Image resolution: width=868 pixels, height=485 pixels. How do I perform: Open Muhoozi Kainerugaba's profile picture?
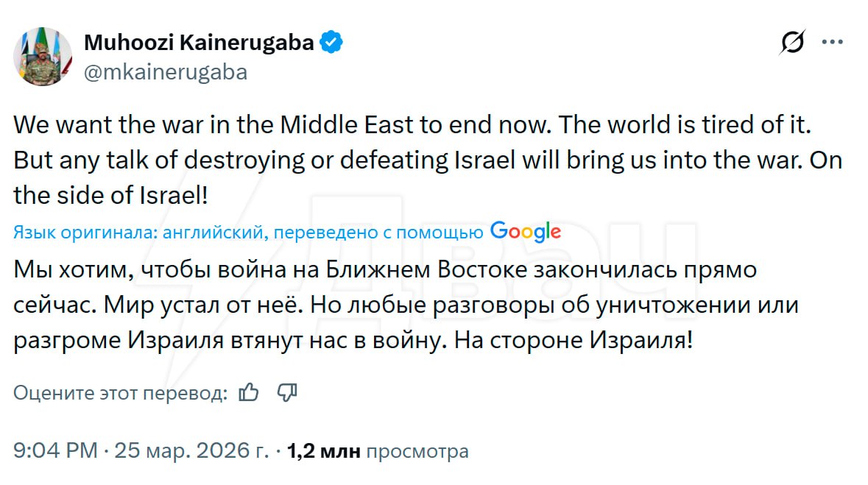43,57
